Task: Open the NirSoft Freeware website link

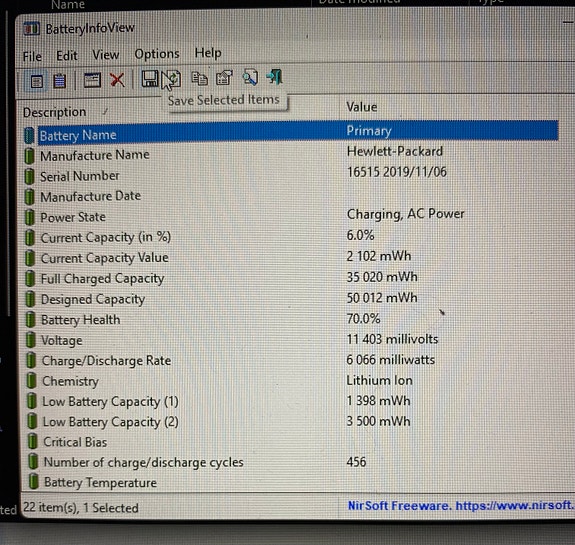Action: (x=460, y=505)
